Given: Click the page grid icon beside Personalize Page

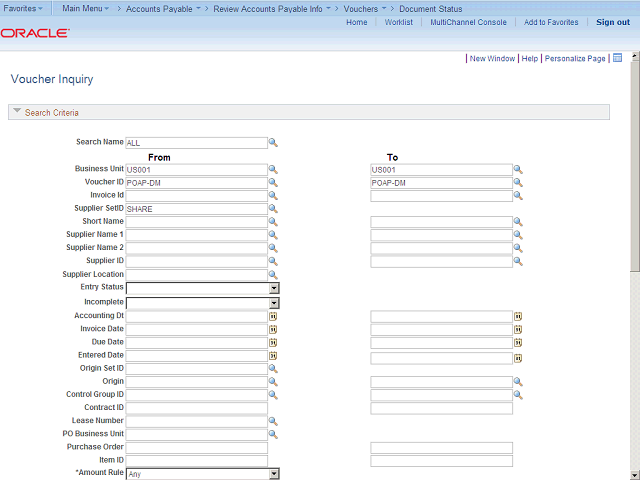Looking at the screenshot, I should 617,58.
